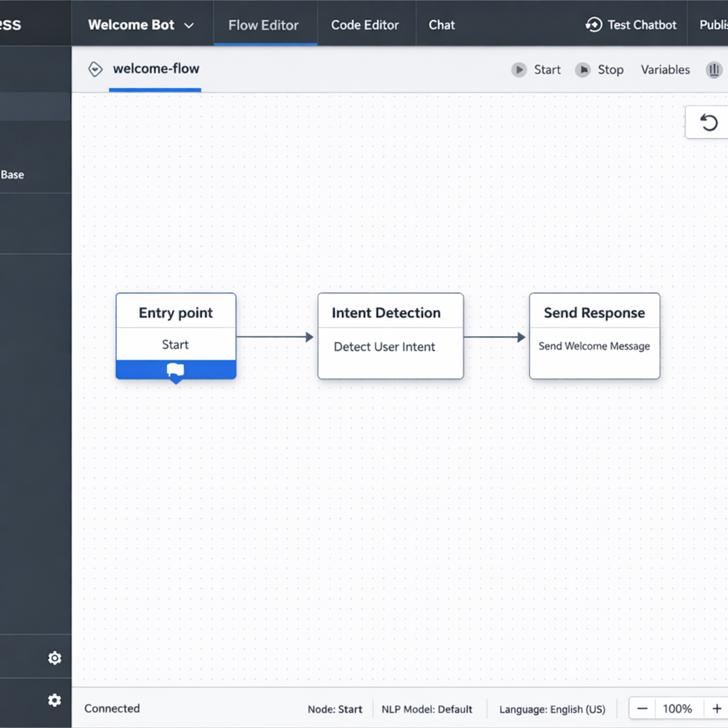Open the Variables panel
The height and width of the screenshot is (728, 728).
click(665, 70)
